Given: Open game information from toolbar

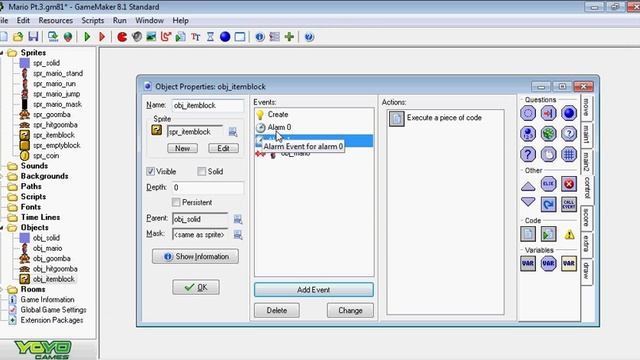Looking at the screenshot, I should 260,37.
